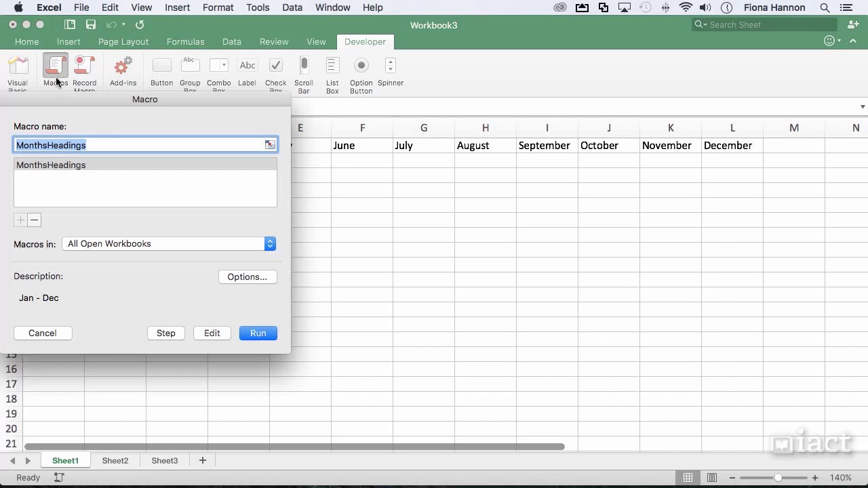Viewport: 868px width, 488px height.
Task: Open Spotlight search in the menu bar
Action: [825, 7]
